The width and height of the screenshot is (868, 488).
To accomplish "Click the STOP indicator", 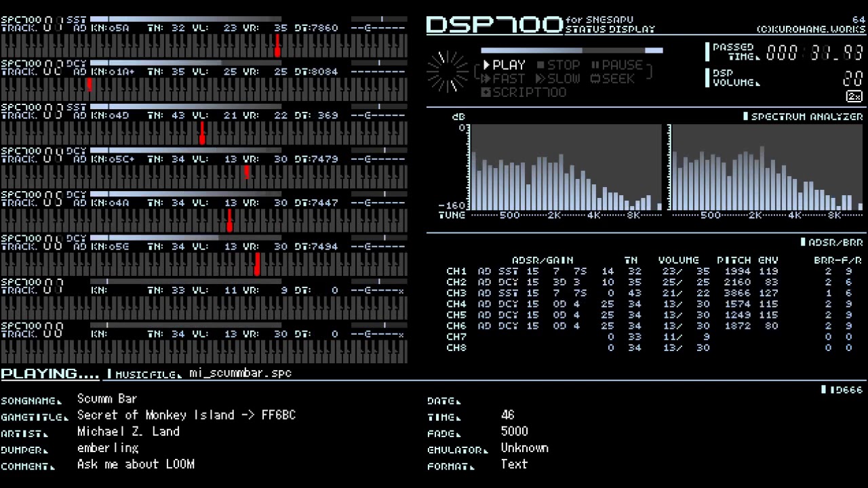I will pyautogui.click(x=559, y=65).
